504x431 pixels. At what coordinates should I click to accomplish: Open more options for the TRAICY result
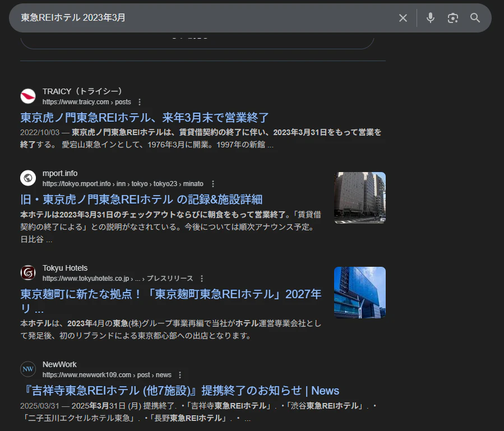140,102
